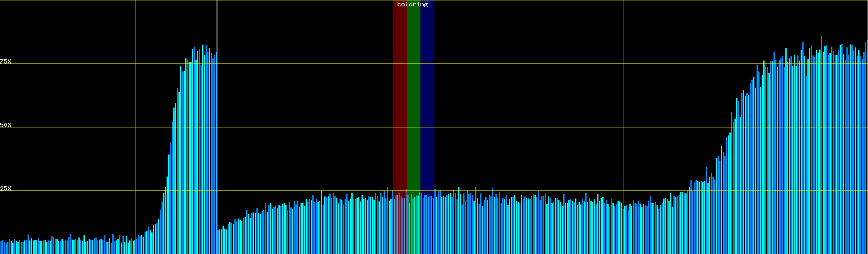
Task: Click the "coloring" label at top
Action: tap(412, 5)
